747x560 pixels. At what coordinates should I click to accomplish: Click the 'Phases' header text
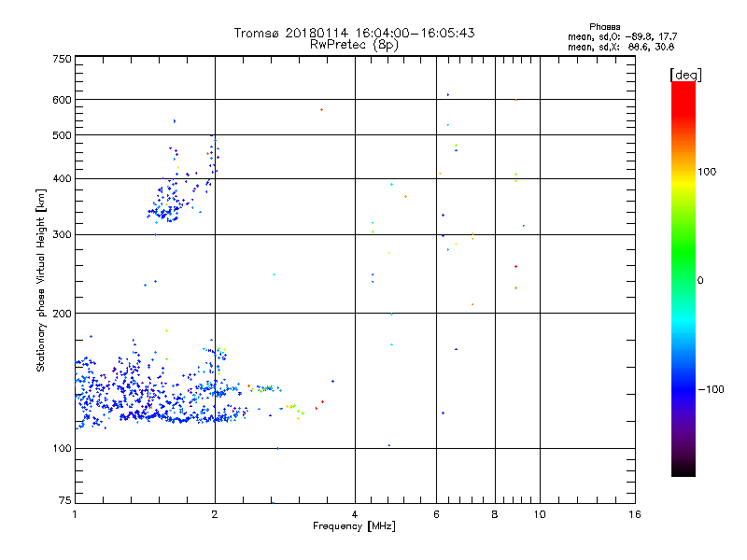click(604, 27)
